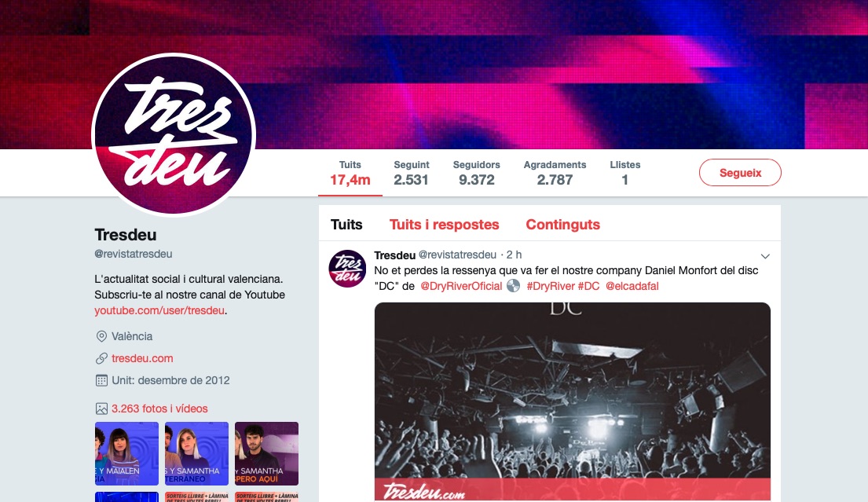The height and width of the screenshot is (502, 868).
Task: Open the DC concert crowd tweet image
Action: click(x=573, y=401)
